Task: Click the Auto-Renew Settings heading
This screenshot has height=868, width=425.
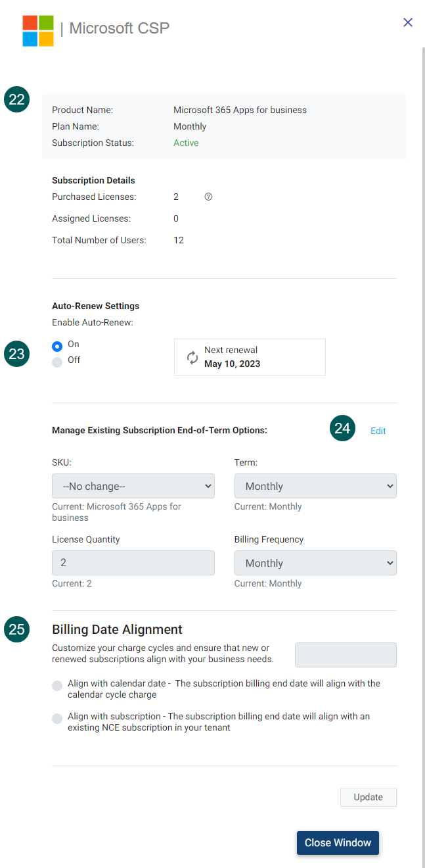Action: pyautogui.click(x=95, y=306)
